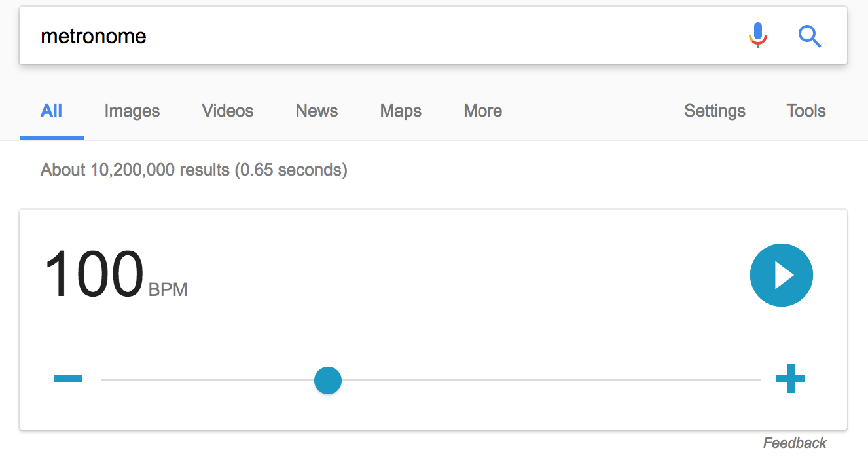Image resolution: width=868 pixels, height=465 pixels.
Task: Expand the Tools search filter options
Action: [806, 111]
